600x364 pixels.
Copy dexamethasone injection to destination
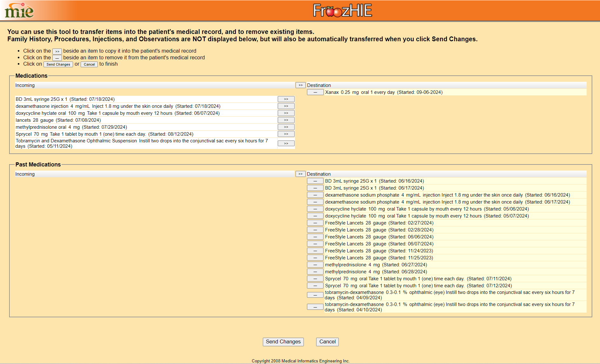286,106
